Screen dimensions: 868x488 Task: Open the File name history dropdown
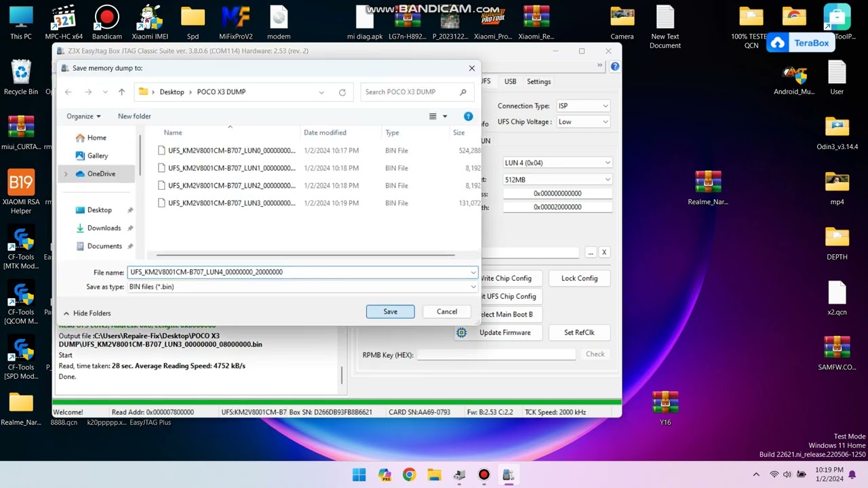pyautogui.click(x=473, y=272)
